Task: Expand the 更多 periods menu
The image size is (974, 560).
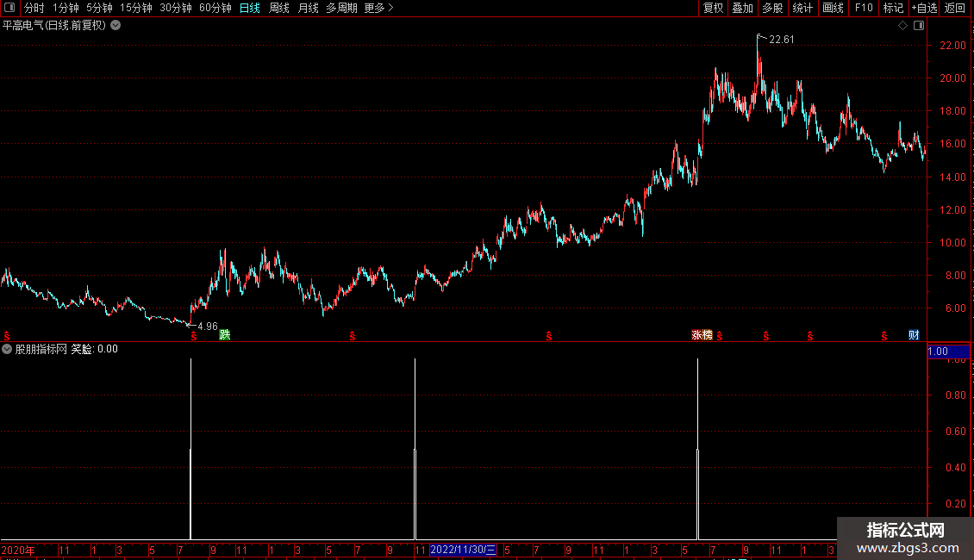Action: pos(378,8)
